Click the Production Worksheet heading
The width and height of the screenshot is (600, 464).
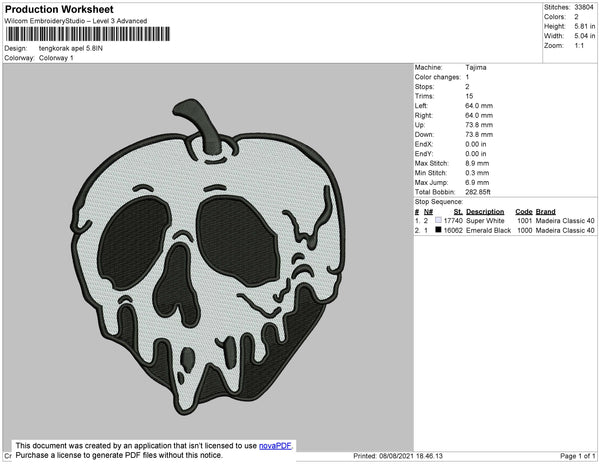(59, 9)
